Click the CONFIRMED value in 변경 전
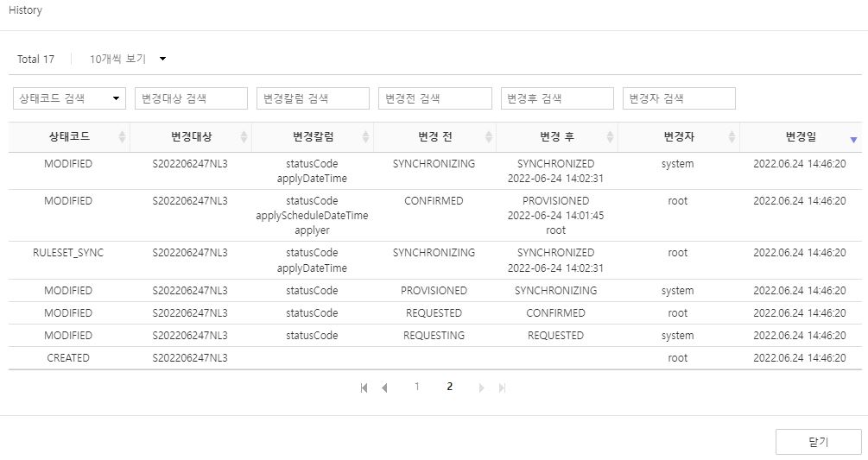Screen dimensions: 868x460 [434, 201]
